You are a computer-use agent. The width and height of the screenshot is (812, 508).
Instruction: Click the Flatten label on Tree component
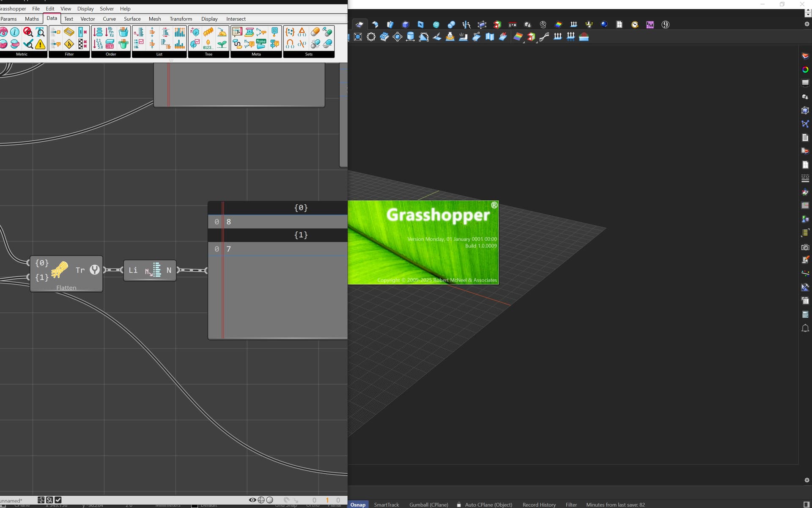pyautogui.click(x=66, y=288)
